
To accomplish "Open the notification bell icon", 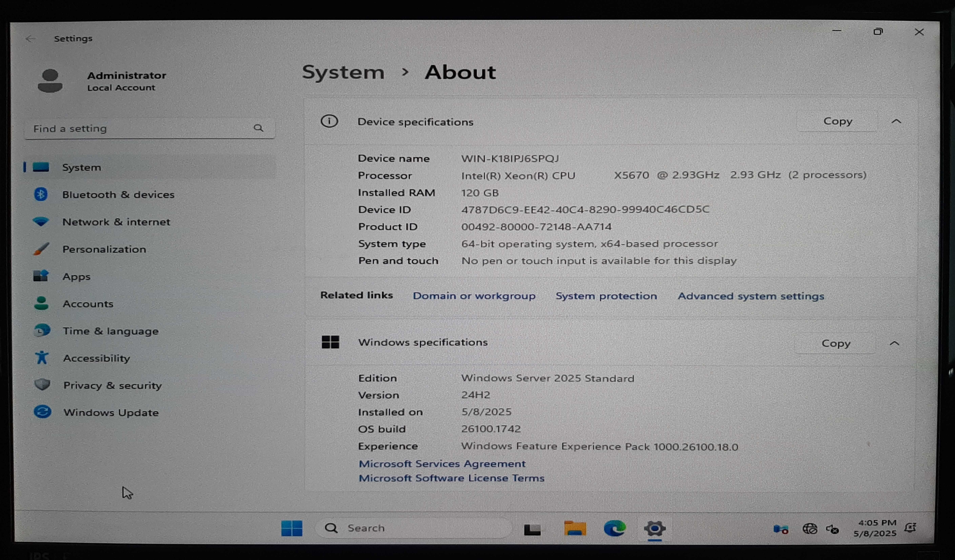I will point(910,527).
